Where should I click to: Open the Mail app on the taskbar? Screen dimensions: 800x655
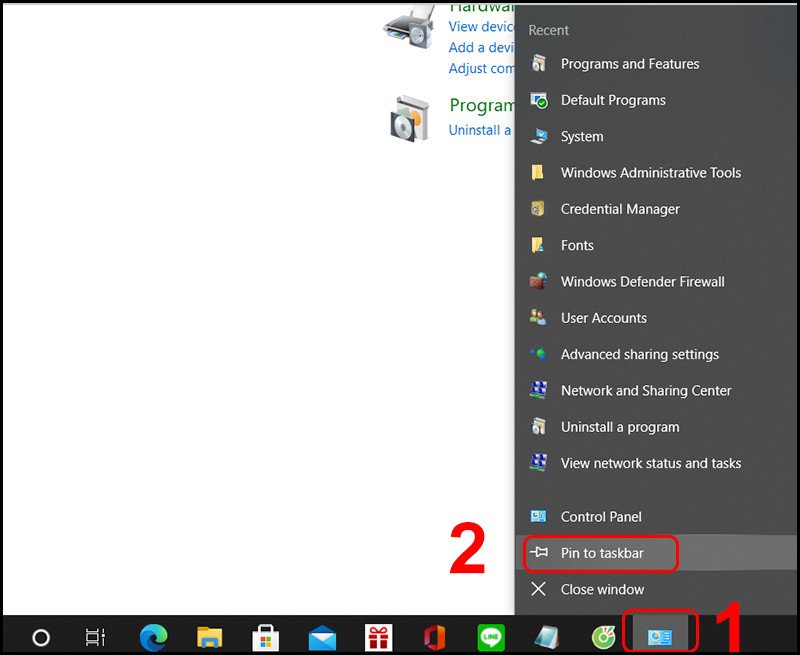321,636
